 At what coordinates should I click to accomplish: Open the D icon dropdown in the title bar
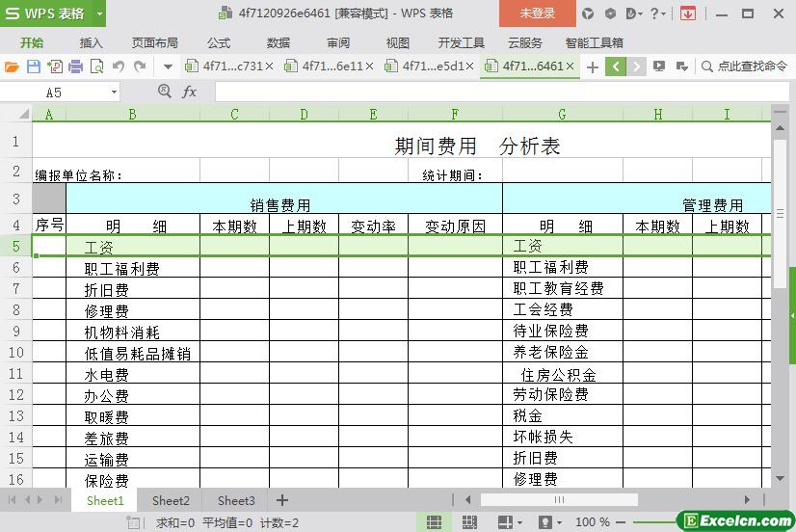click(x=634, y=13)
